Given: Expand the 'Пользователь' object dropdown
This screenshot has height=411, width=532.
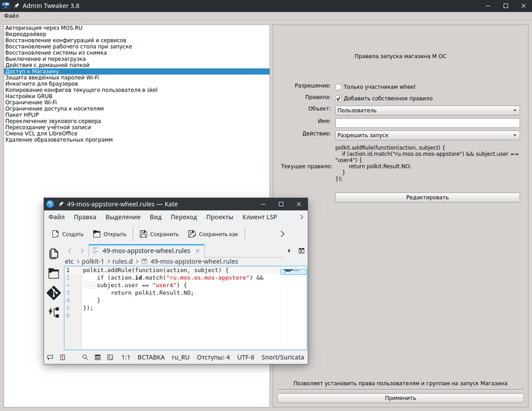Looking at the screenshot, I should point(426,110).
